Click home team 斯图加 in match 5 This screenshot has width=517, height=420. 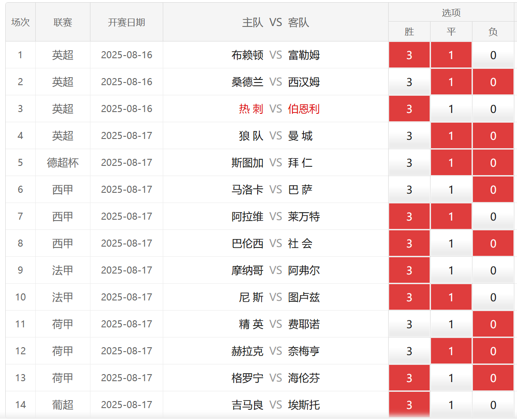tap(247, 162)
